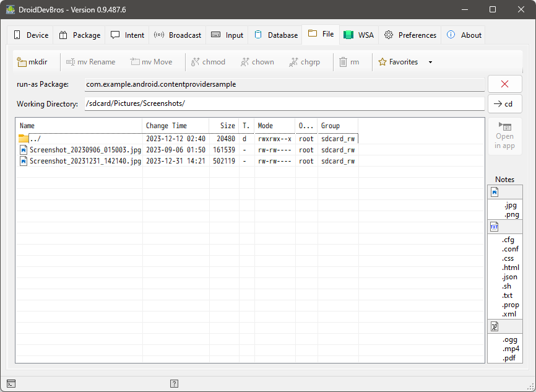Open the Broadcast tab
This screenshot has height=392, width=536.
[178, 35]
